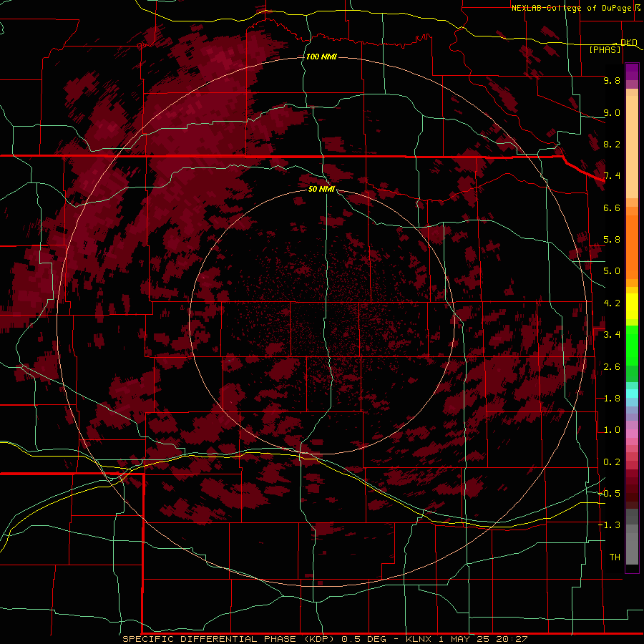644x644 pixels.
Task: Click the legend value 1.0
Action: click(612, 430)
